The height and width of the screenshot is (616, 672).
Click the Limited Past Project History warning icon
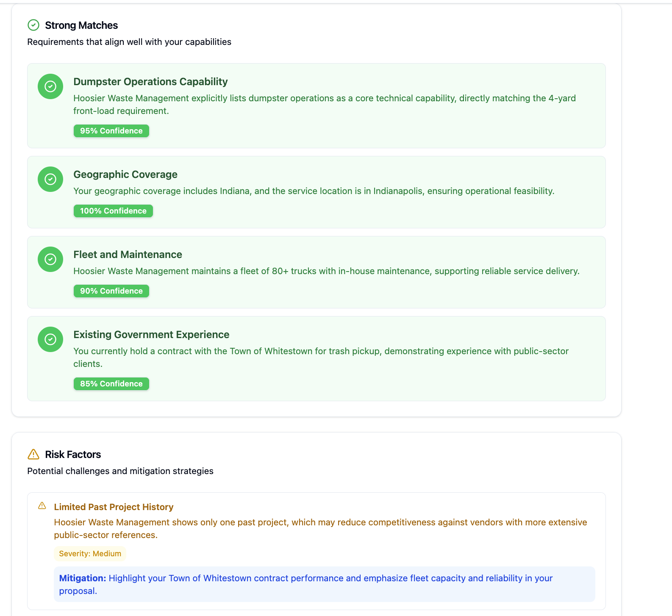[42, 506]
